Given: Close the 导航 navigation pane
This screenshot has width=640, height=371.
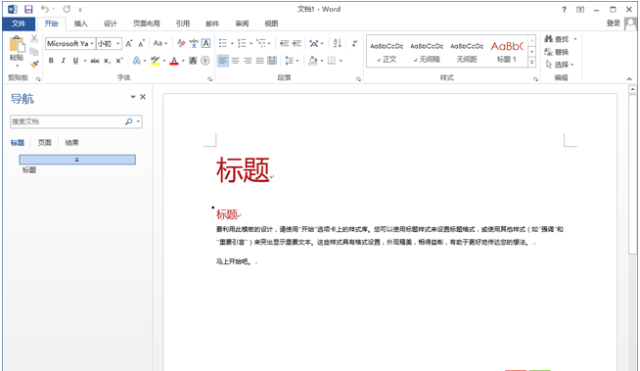Looking at the screenshot, I should point(143,97).
